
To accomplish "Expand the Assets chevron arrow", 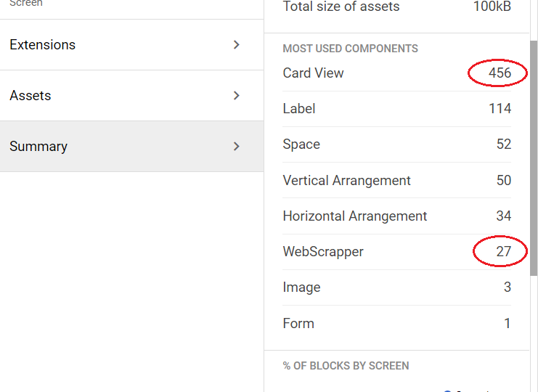I will (x=236, y=96).
